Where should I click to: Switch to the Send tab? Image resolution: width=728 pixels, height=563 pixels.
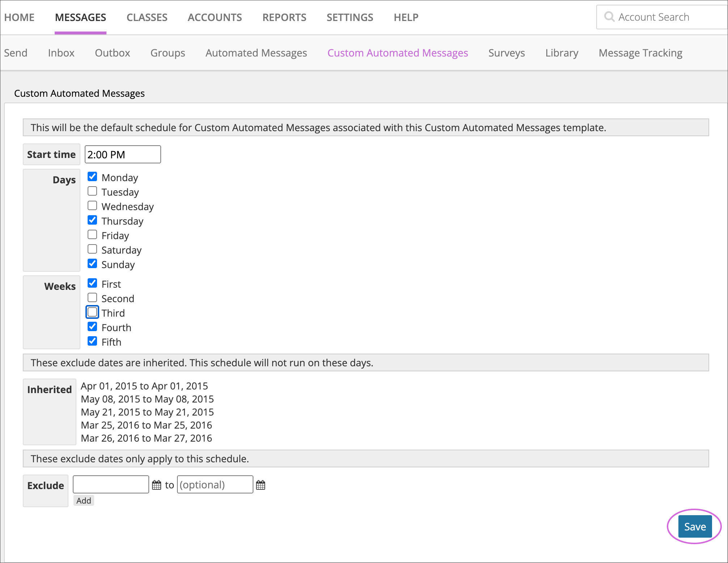pos(16,53)
